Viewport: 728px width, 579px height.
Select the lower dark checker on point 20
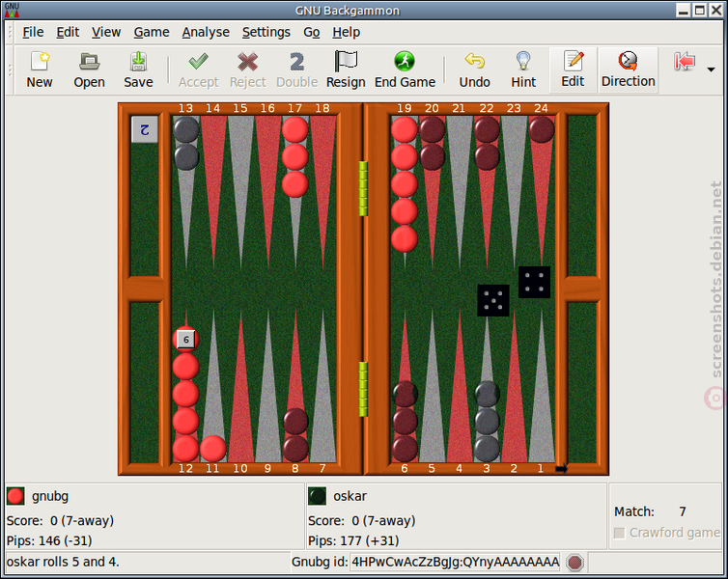[x=433, y=156]
